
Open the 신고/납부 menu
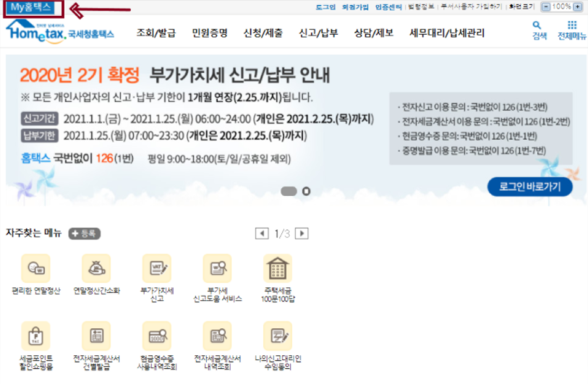pyautogui.click(x=318, y=33)
